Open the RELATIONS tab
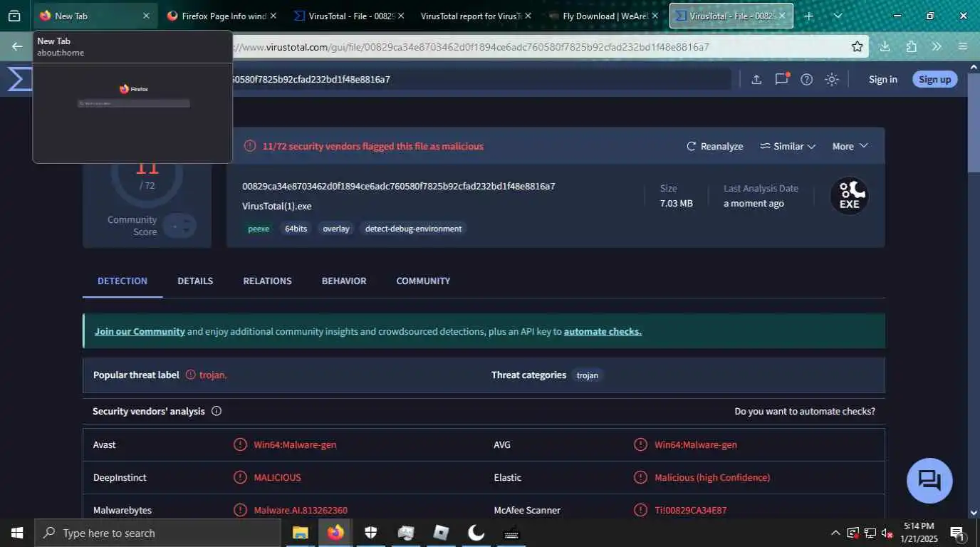The width and height of the screenshot is (980, 547). pyautogui.click(x=267, y=281)
